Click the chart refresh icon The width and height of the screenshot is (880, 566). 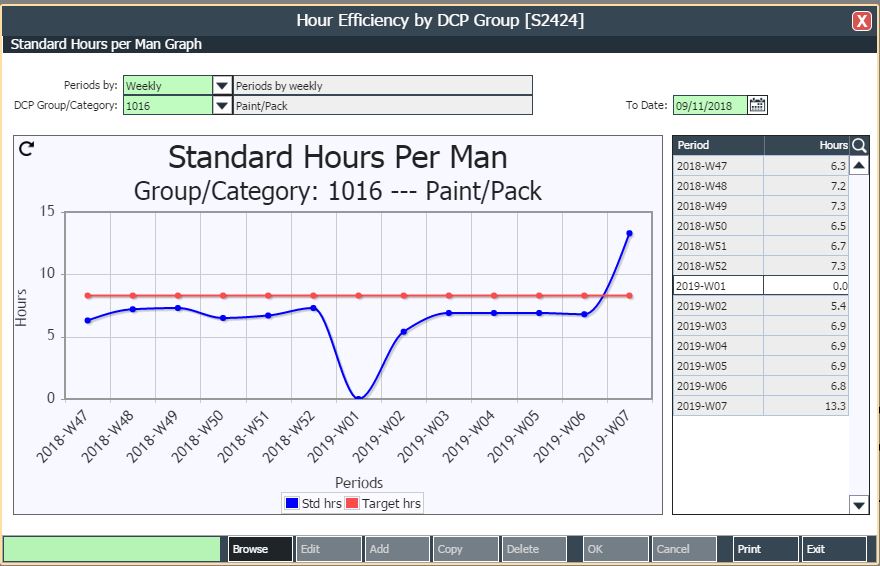[x=27, y=149]
